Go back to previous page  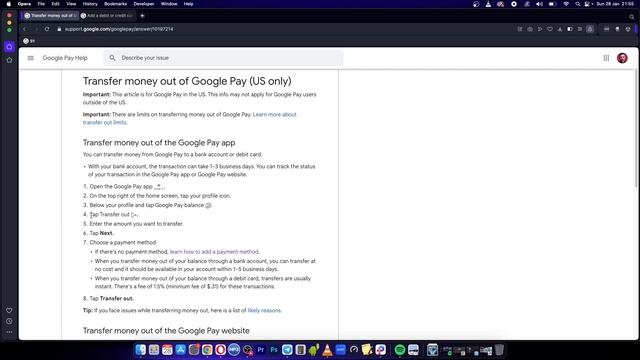point(24,29)
